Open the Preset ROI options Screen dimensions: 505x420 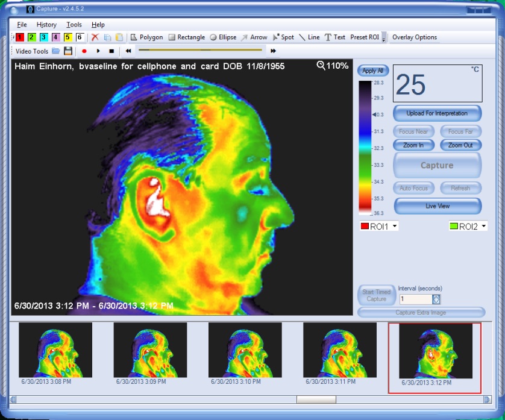pos(365,37)
